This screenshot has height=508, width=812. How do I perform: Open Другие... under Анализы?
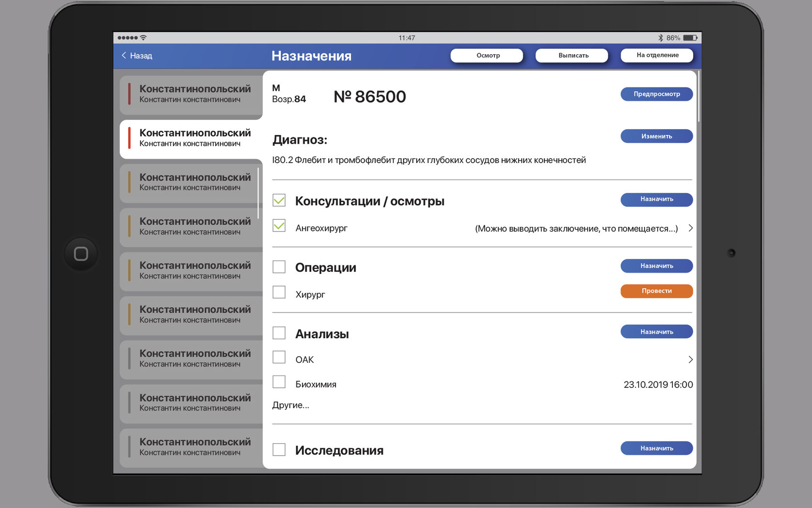290,405
